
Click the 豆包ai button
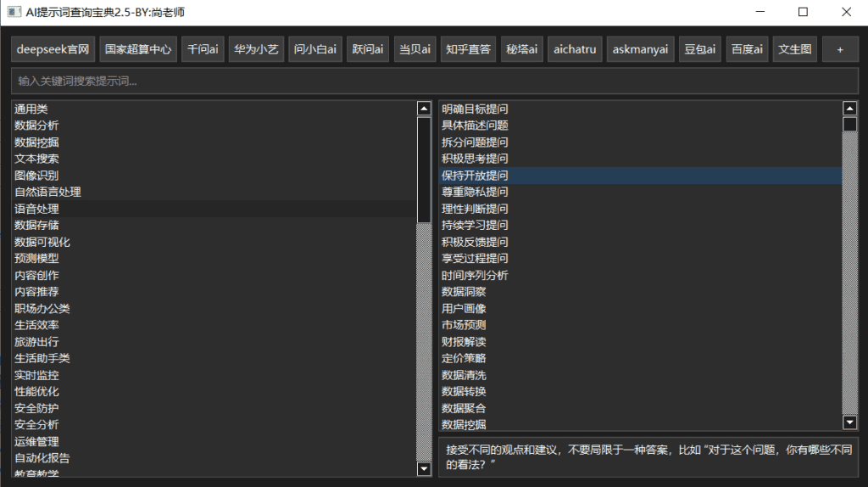click(x=699, y=49)
